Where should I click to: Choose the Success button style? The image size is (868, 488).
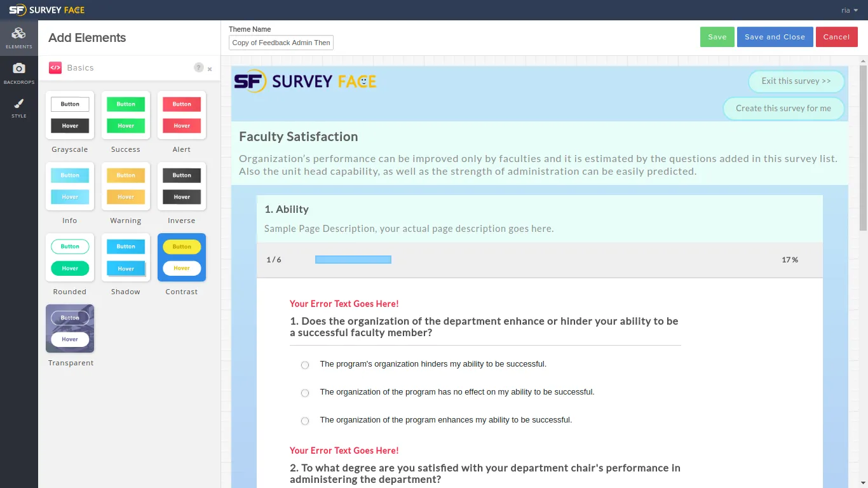coord(126,115)
